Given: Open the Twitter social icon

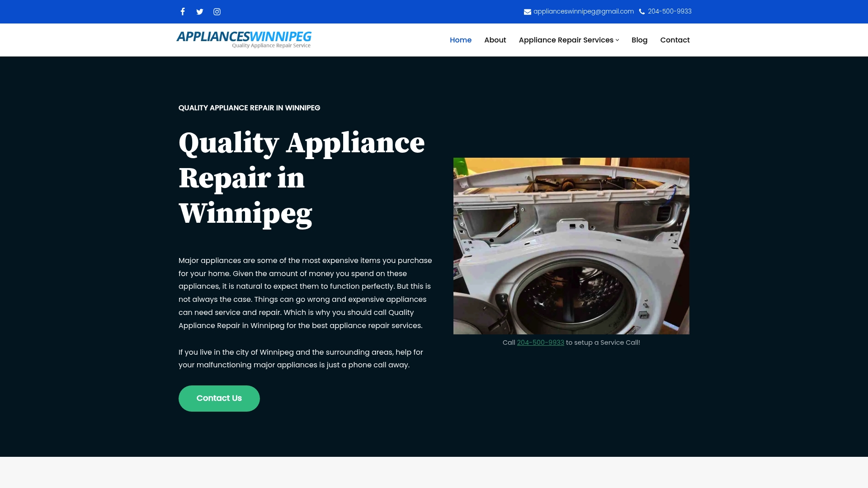Looking at the screenshot, I should pos(200,12).
